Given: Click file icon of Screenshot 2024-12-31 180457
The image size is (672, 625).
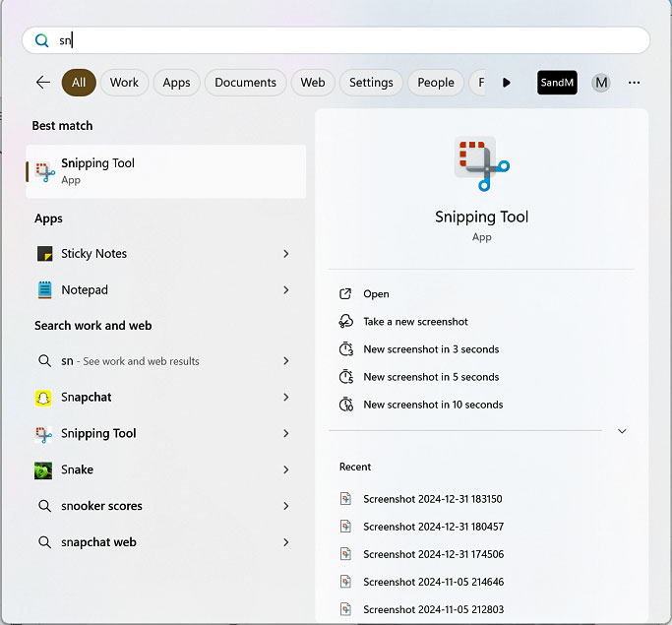Looking at the screenshot, I should (x=345, y=526).
